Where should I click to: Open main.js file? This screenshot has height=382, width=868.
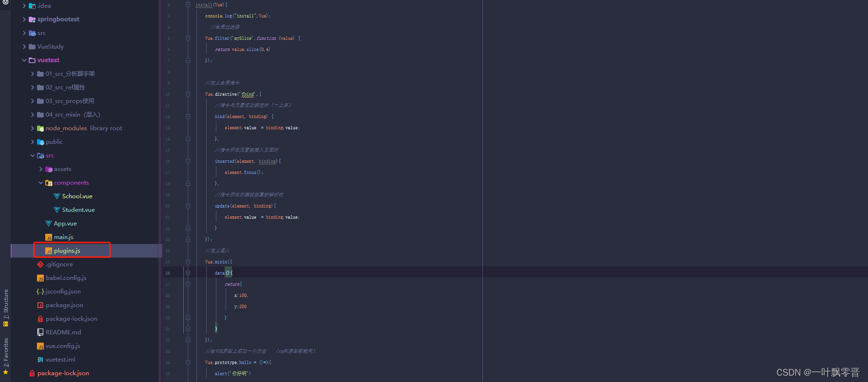click(64, 237)
